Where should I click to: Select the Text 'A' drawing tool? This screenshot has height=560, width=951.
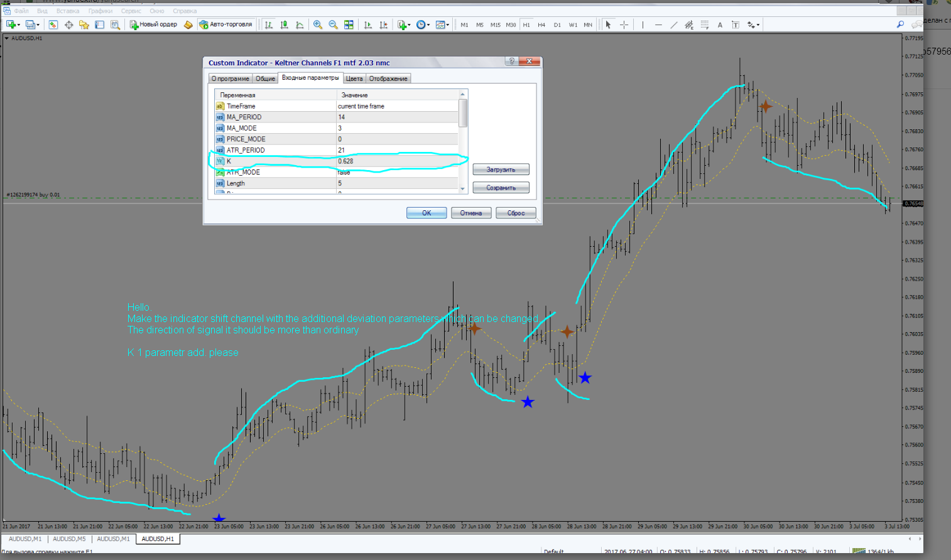720,24
